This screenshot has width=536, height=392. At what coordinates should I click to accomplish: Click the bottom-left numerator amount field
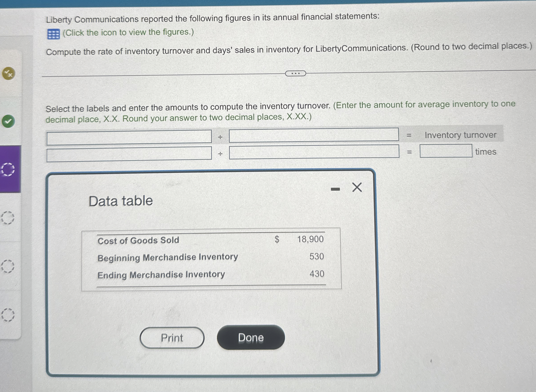point(129,154)
